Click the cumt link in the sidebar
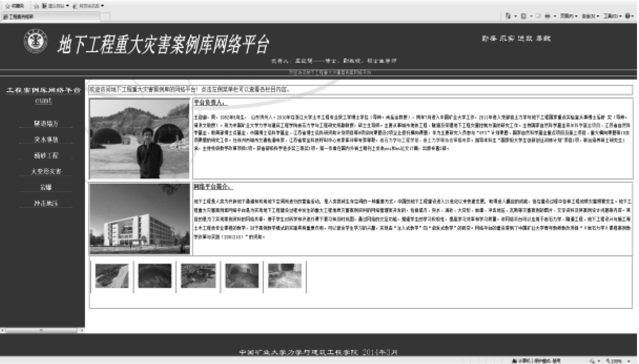The width and height of the screenshot is (639, 364). pos(43,101)
